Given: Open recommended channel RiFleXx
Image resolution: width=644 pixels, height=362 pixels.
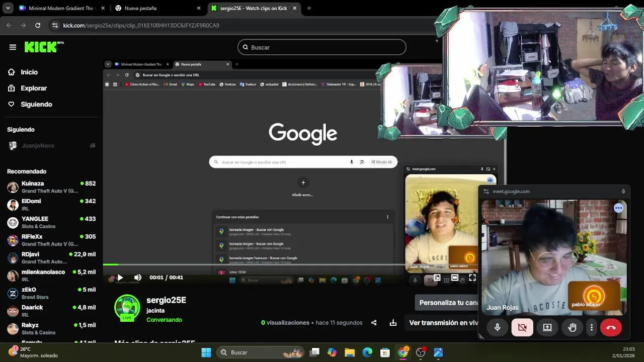Looking at the screenshot, I should pos(51,240).
